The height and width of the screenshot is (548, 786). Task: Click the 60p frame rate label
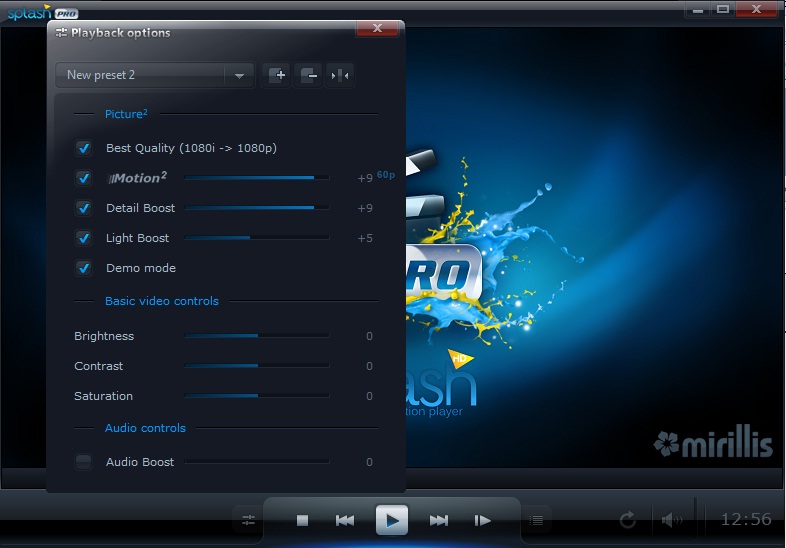pyautogui.click(x=385, y=174)
